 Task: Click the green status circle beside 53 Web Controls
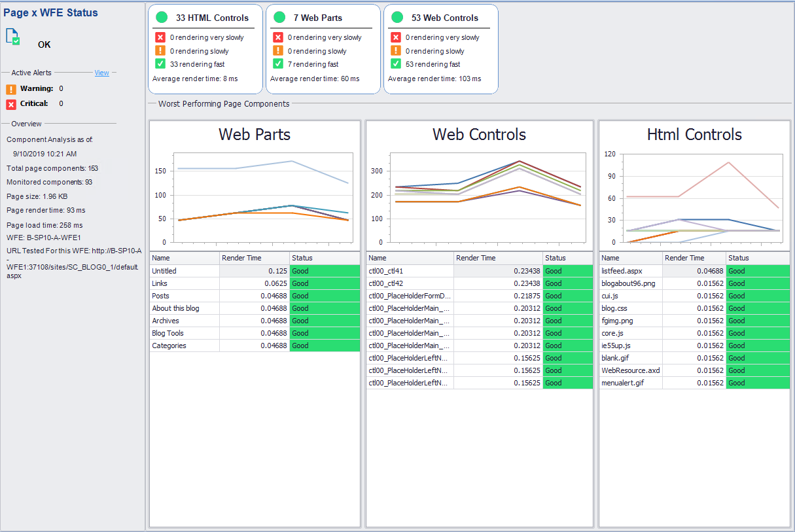tap(397, 17)
